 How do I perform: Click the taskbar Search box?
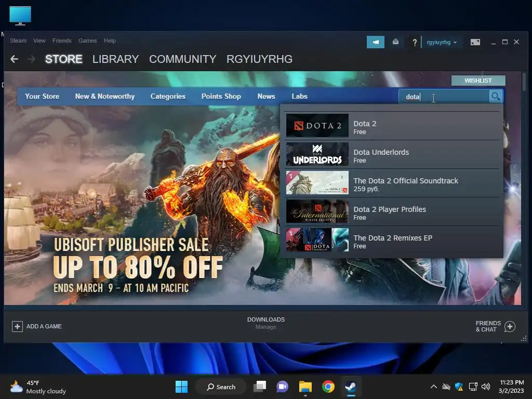(x=221, y=387)
